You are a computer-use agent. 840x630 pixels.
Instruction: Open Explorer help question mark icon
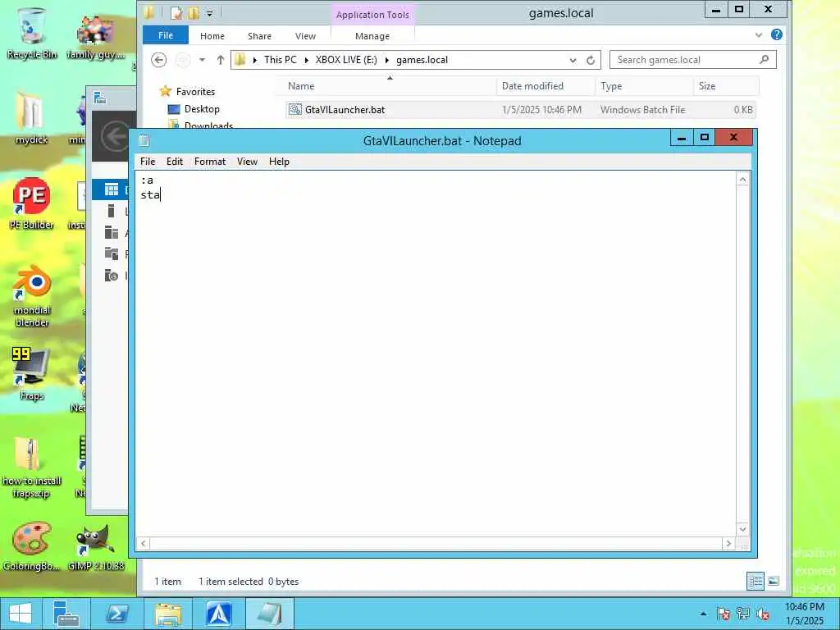coord(776,34)
